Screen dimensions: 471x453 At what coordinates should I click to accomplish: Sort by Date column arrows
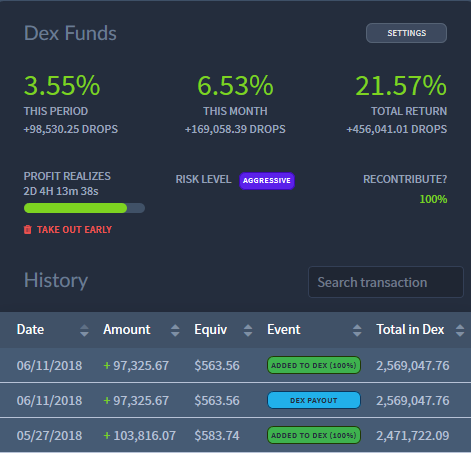pyautogui.click(x=84, y=330)
